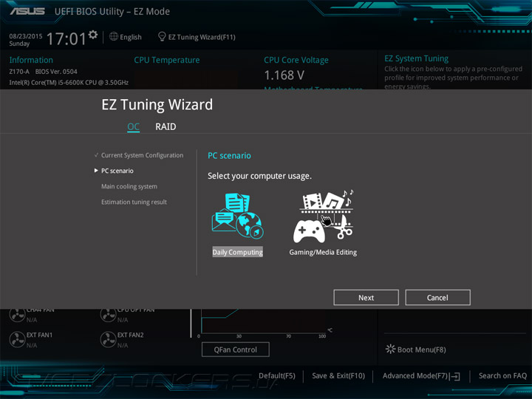Image resolution: width=532 pixels, height=399 pixels.
Task: Select the PC scenario step
Action: (x=117, y=171)
